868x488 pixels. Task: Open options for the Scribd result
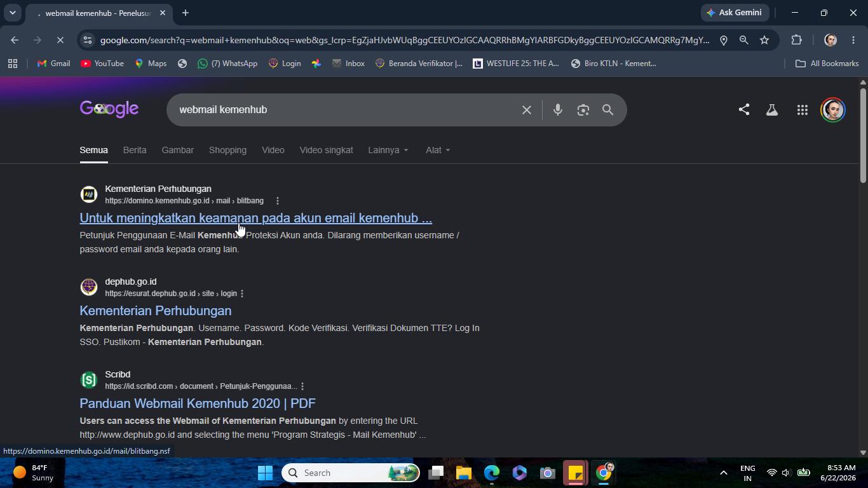click(x=302, y=386)
